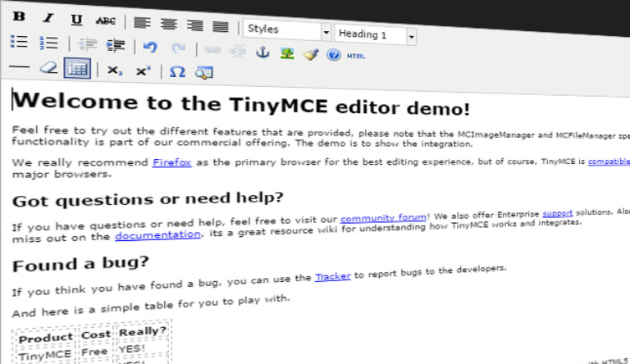
Task: Insert a special character with Omega icon
Action: (x=177, y=72)
